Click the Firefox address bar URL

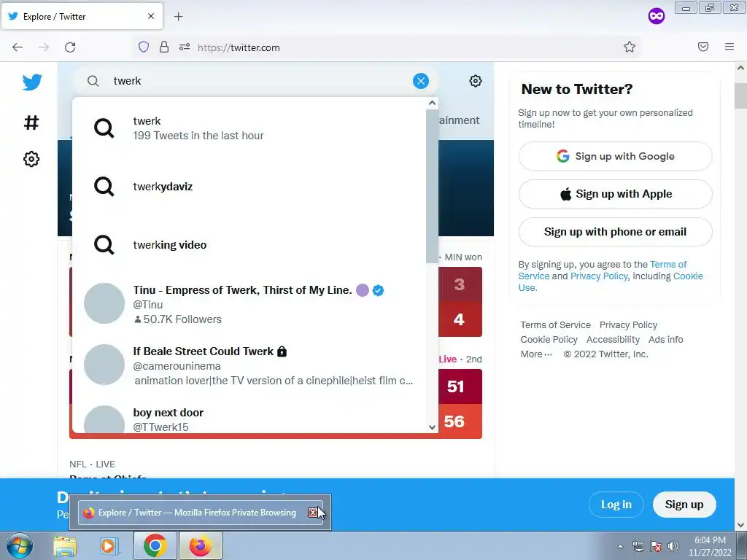pyautogui.click(x=239, y=47)
